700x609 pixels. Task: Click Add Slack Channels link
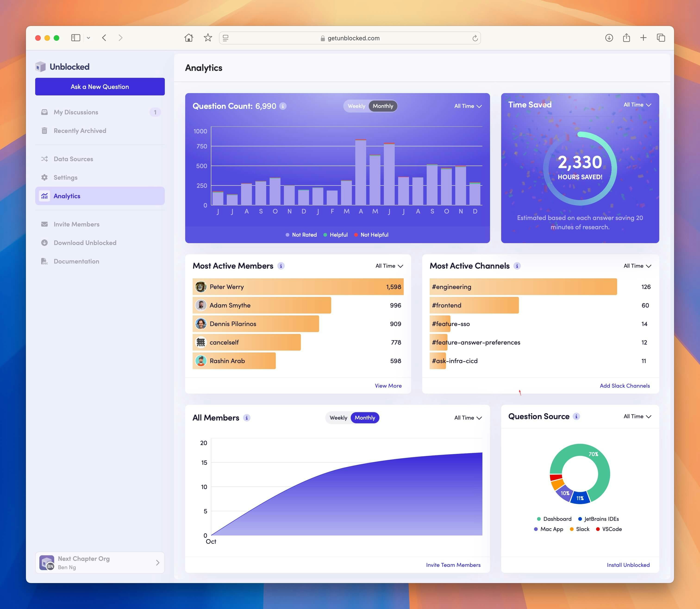(x=625, y=386)
